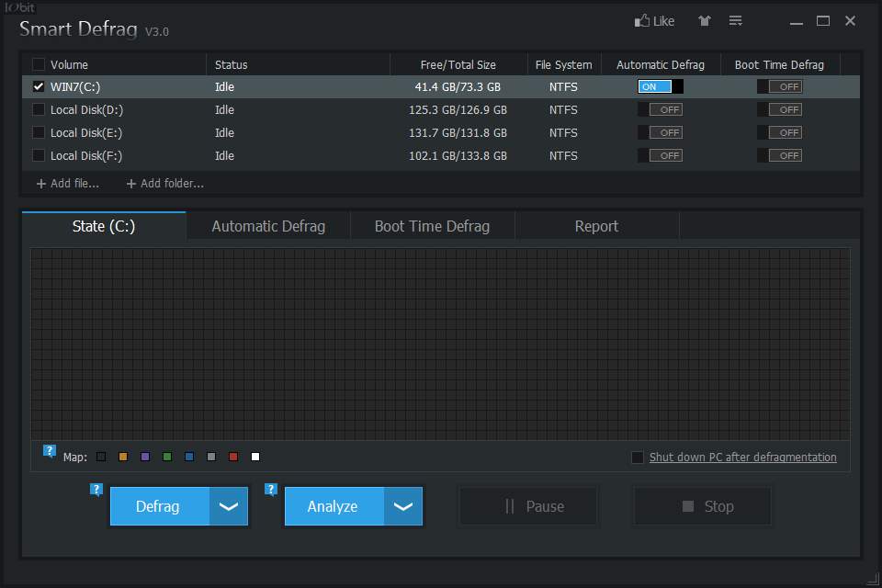Close the Smart Defrag window
The height and width of the screenshot is (588, 882).
point(850,21)
